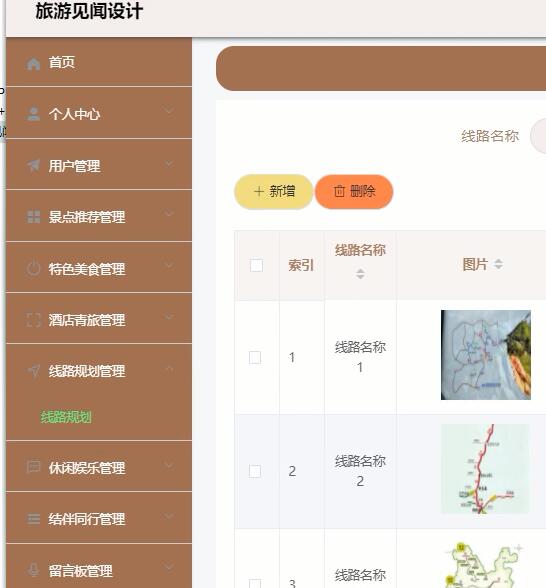Open the 结伴同行管理 menu
Viewport: 546px width, 588px height.
(99, 519)
